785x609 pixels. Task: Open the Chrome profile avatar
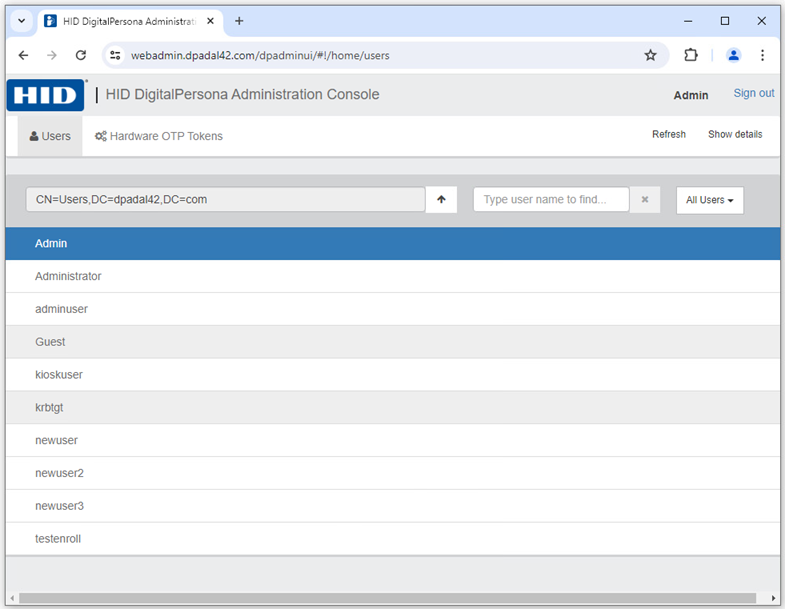point(733,55)
